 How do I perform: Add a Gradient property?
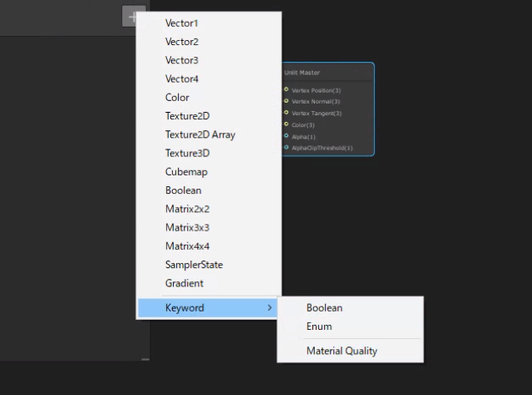[209, 283]
